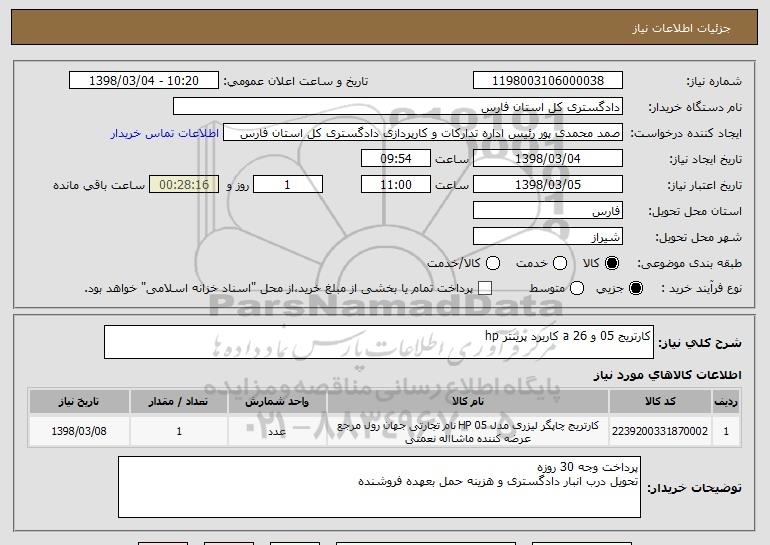Click the remaining time counter 00:28:16
This screenshot has height=545, width=770.
pyautogui.click(x=184, y=185)
